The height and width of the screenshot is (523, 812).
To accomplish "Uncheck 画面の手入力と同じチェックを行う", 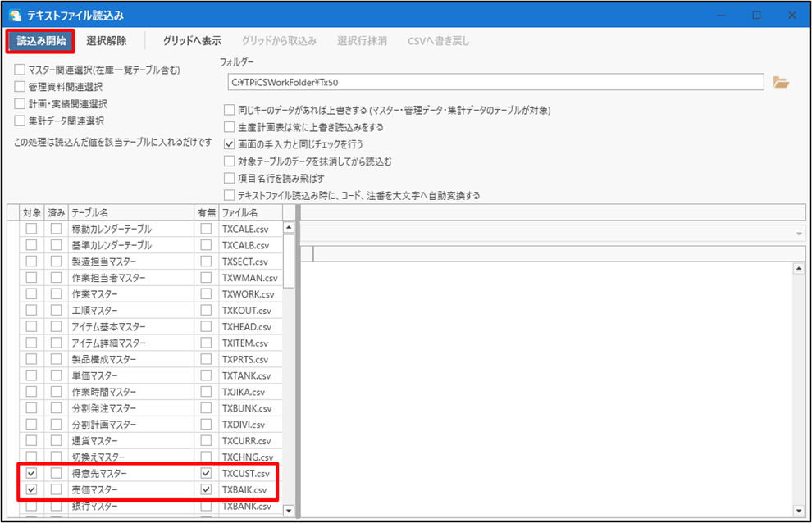I will [230, 144].
